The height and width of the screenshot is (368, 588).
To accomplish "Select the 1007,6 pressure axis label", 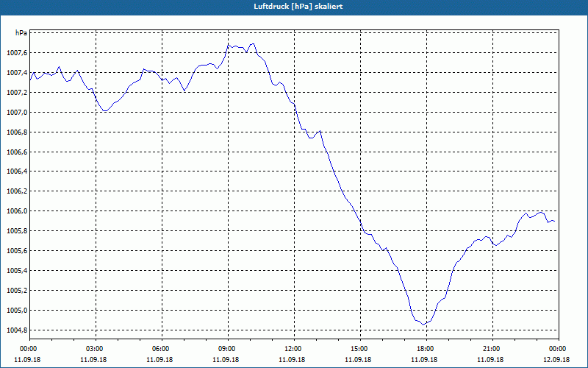I will point(17,53).
